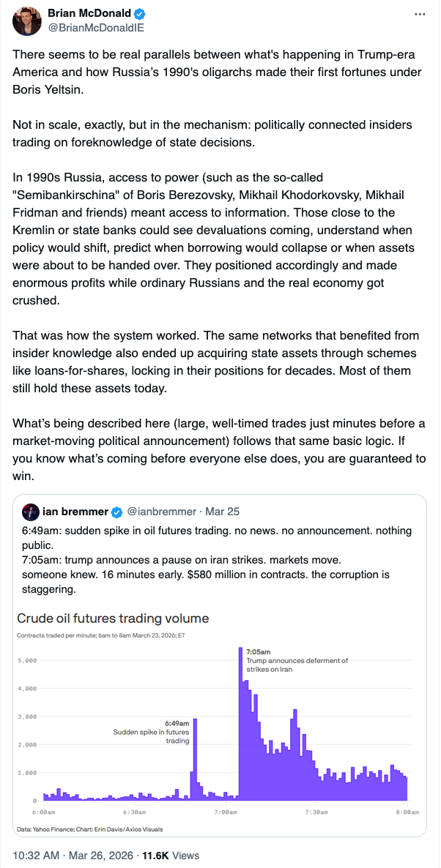Image resolution: width=441 pixels, height=868 pixels.
Task: Click the 6:49am sudden spike annotation
Action: (x=152, y=732)
